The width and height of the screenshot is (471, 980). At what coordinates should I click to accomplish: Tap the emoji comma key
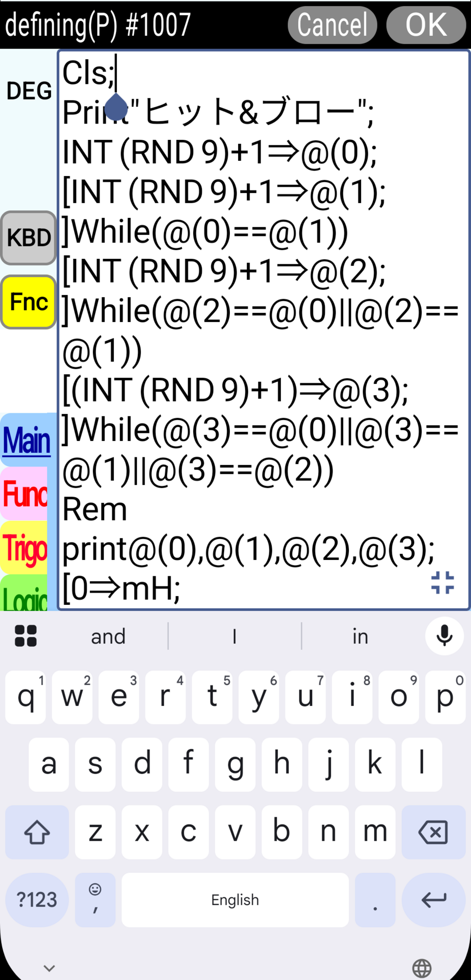click(95, 899)
